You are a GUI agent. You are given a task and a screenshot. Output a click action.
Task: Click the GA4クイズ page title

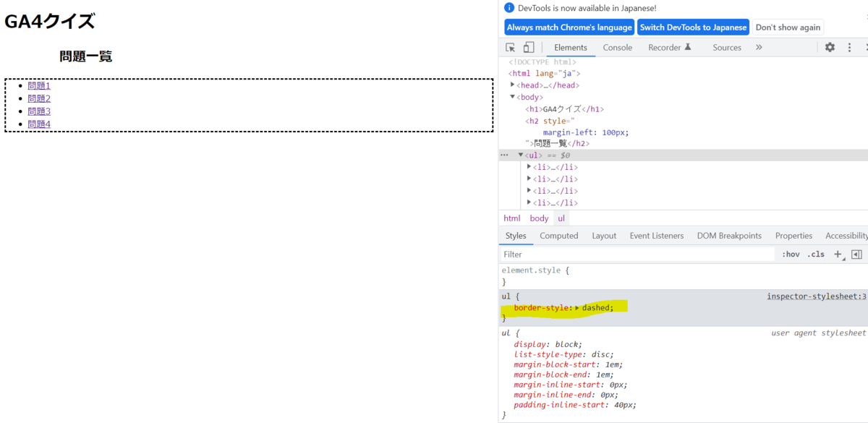[50, 22]
